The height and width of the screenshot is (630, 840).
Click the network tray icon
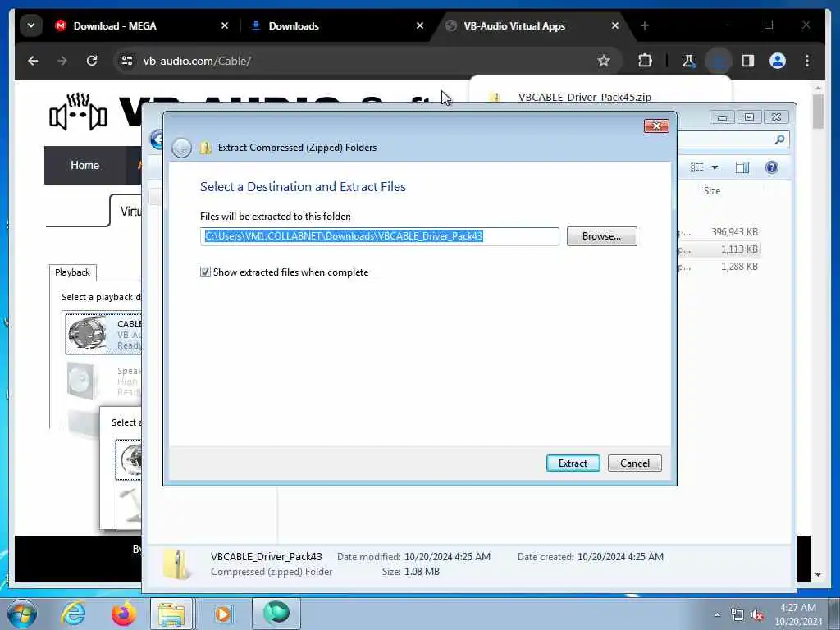pyautogui.click(x=737, y=615)
